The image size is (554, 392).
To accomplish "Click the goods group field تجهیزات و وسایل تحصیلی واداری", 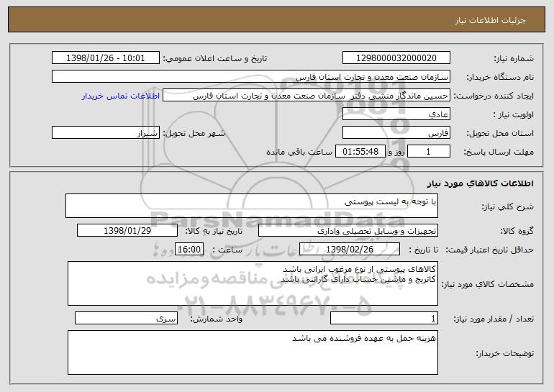I will 348,230.
